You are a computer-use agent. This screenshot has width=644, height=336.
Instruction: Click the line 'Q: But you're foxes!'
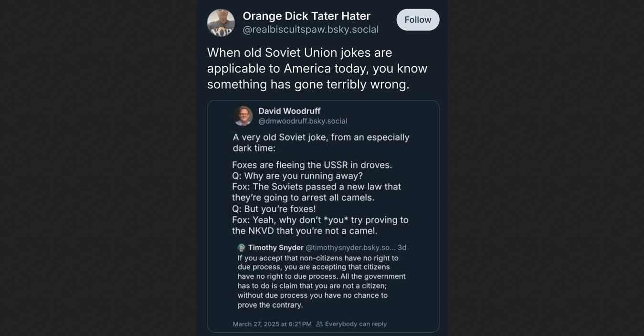(274, 209)
